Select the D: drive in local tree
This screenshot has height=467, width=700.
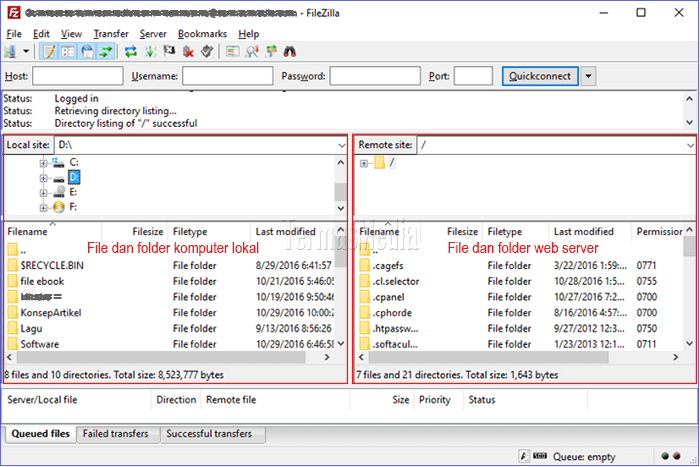tap(74, 178)
